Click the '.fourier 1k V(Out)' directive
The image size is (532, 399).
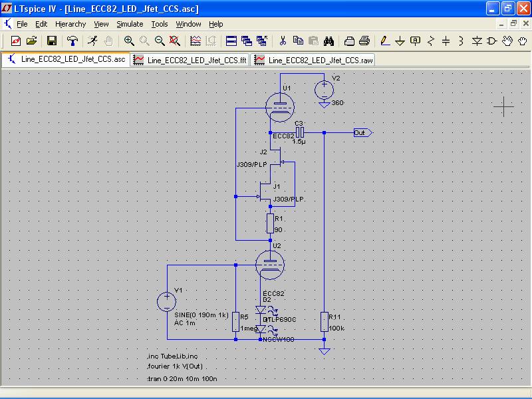pyautogui.click(x=175, y=366)
